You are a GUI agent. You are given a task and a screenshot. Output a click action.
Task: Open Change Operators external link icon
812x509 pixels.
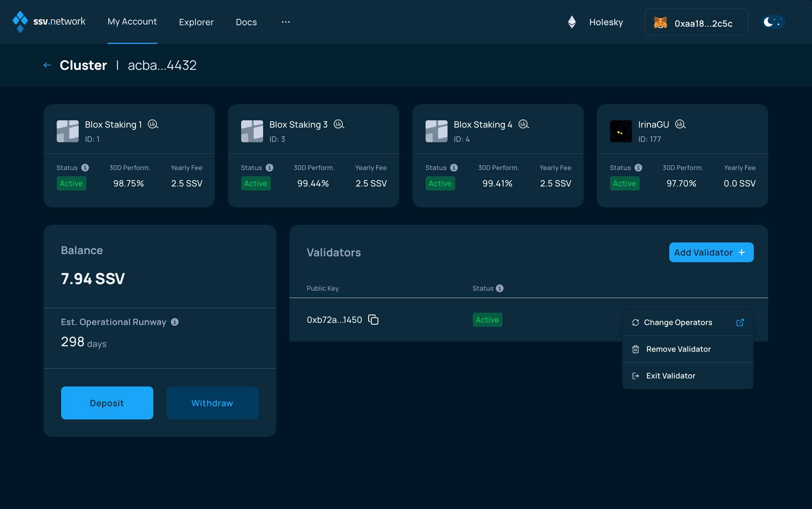[740, 323]
